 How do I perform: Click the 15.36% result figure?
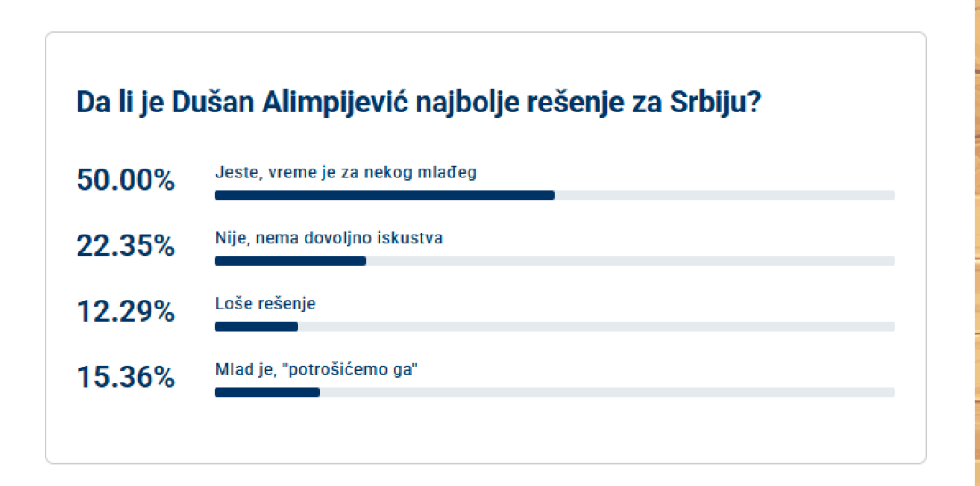pyautogui.click(x=126, y=378)
